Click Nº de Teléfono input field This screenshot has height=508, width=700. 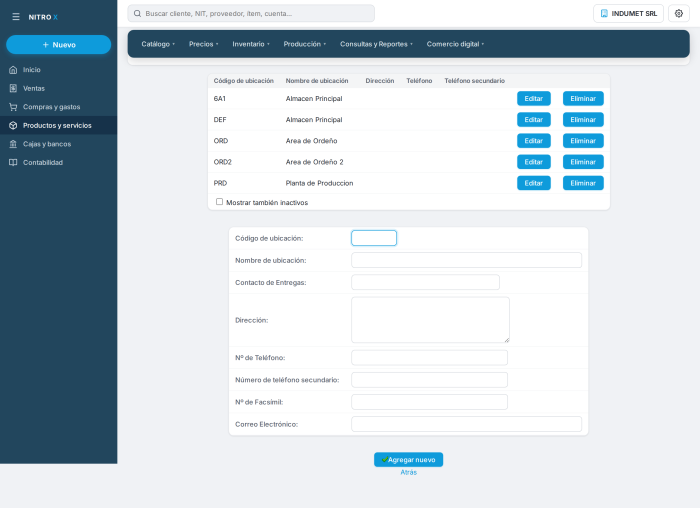point(429,358)
